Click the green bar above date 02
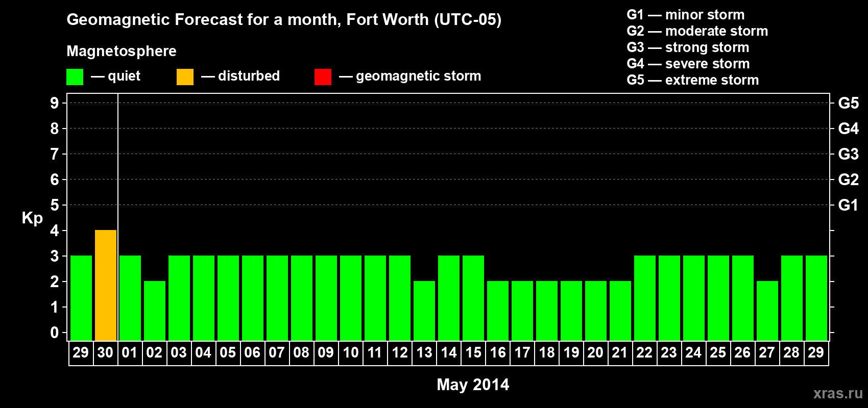The width and height of the screenshot is (868, 408). (155, 311)
